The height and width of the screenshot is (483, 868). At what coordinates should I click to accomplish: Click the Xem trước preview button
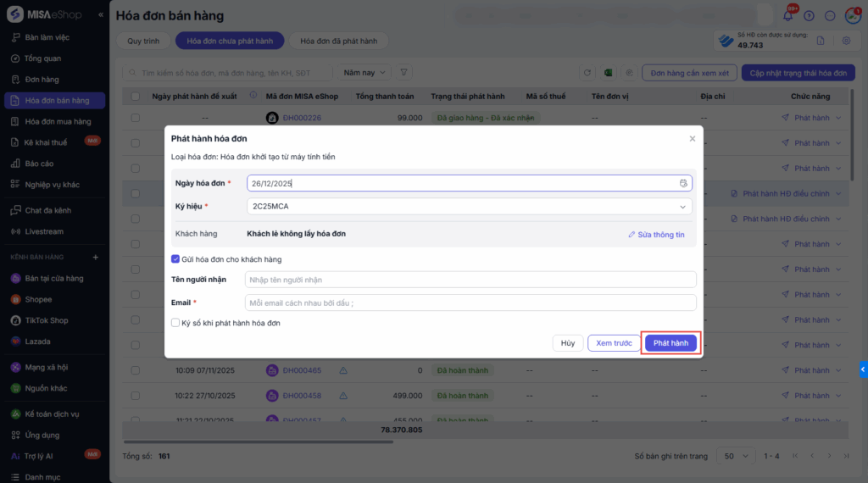point(614,343)
